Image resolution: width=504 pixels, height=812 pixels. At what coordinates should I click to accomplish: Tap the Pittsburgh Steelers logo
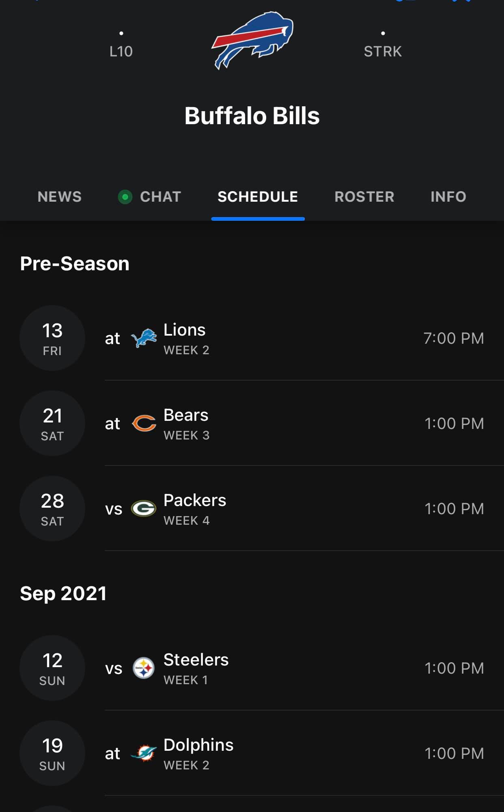(x=144, y=668)
